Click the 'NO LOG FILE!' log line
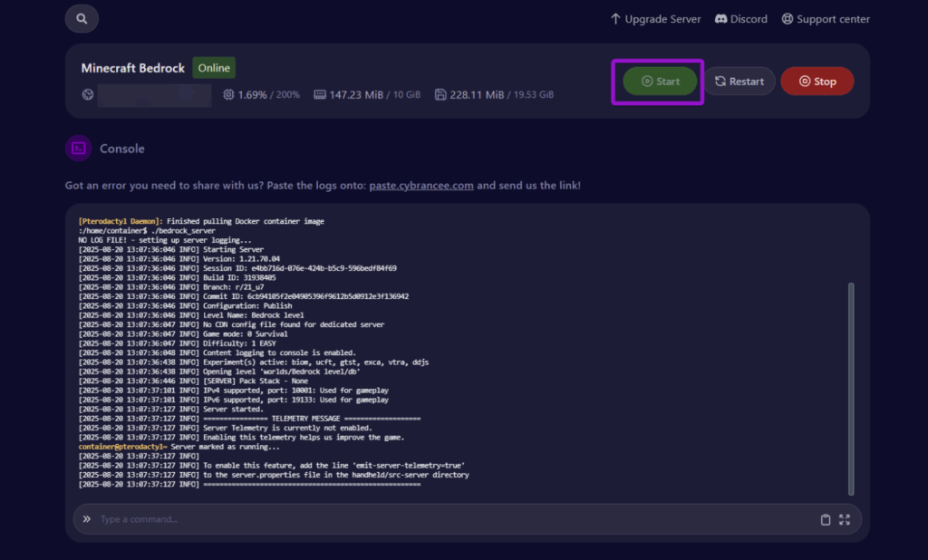 [165, 240]
